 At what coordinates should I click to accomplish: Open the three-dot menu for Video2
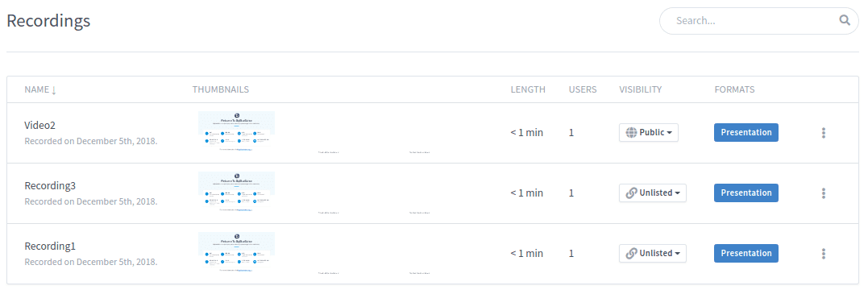click(x=824, y=133)
